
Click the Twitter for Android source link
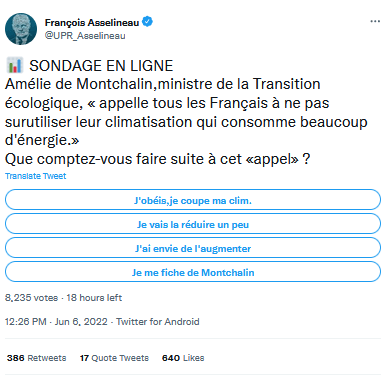(158, 322)
